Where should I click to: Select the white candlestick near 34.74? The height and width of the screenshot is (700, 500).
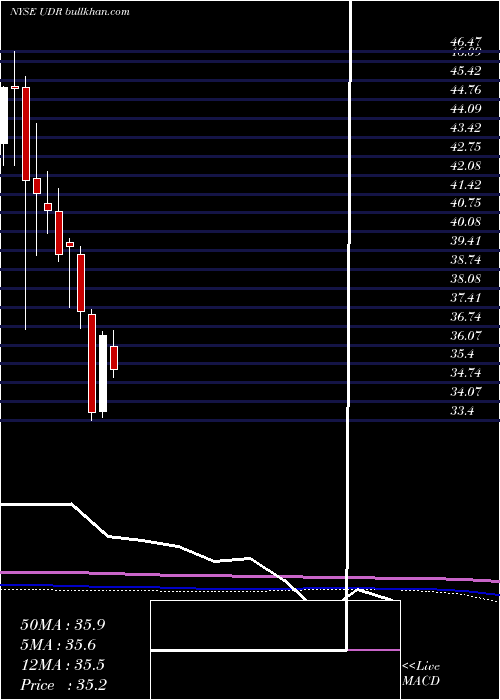click(103, 374)
